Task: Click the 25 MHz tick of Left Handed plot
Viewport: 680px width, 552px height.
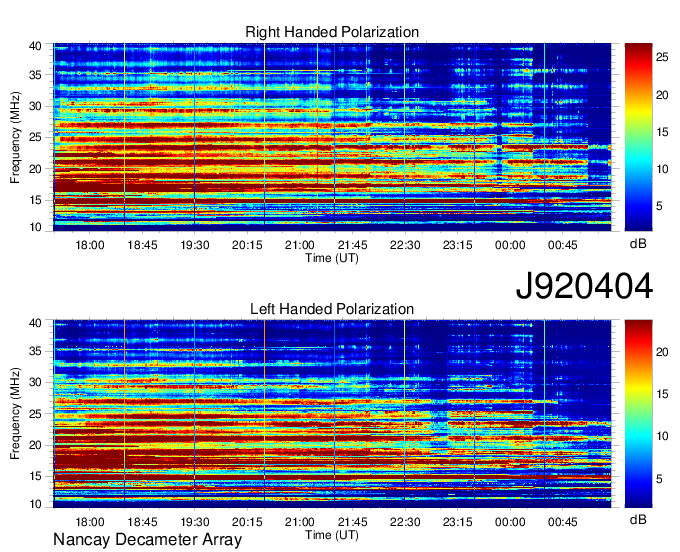Action: (36, 414)
